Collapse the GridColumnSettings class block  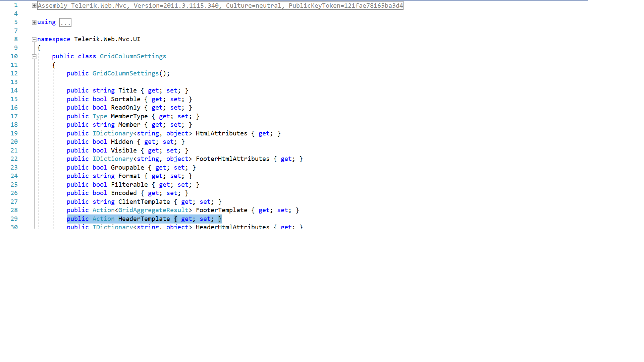[34, 57]
